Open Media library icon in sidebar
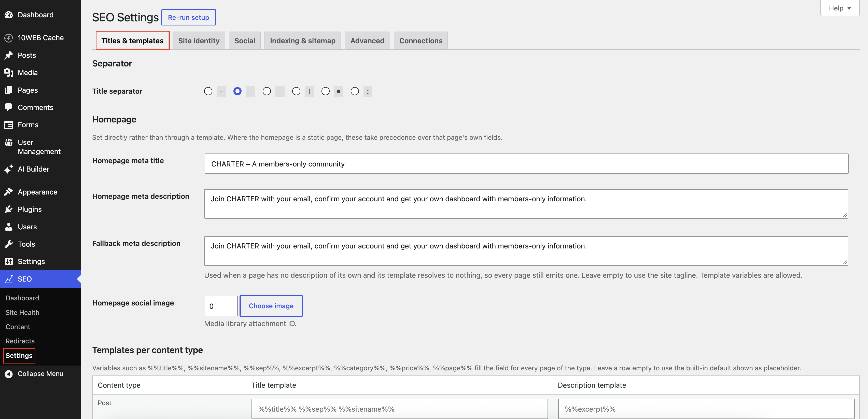 pos(9,73)
